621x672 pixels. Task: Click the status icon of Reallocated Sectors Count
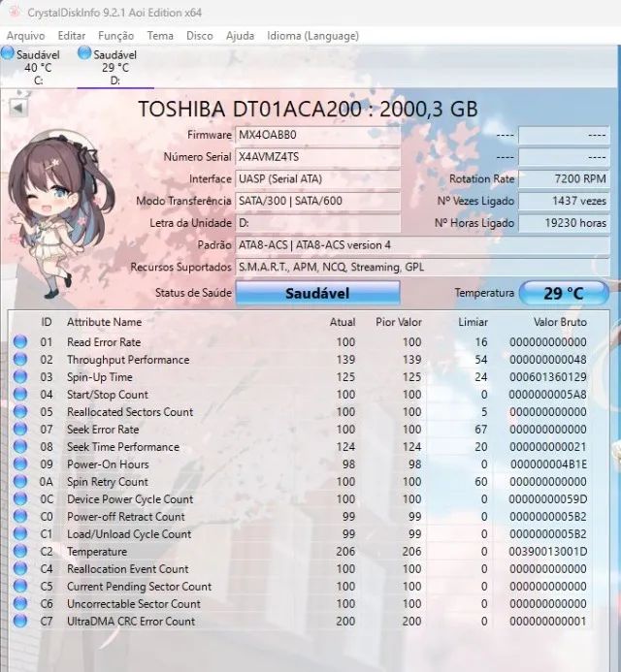click(x=20, y=412)
